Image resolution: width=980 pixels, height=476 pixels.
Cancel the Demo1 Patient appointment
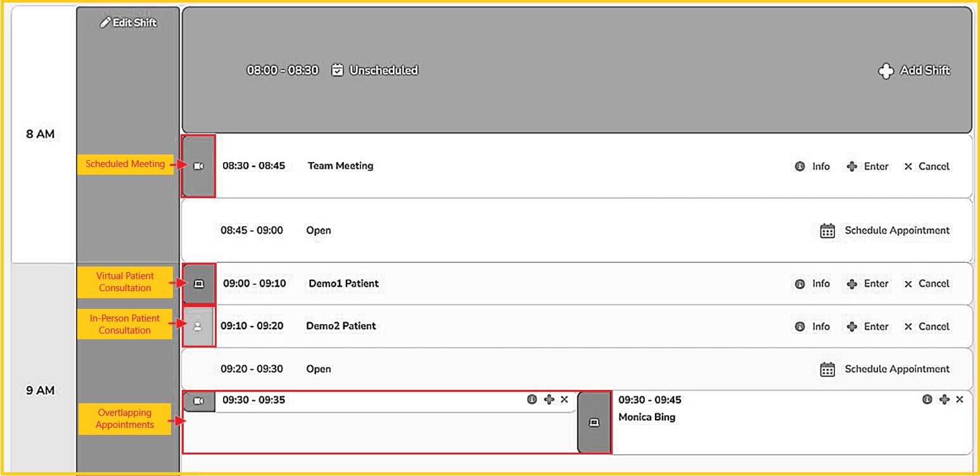click(926, 284)
